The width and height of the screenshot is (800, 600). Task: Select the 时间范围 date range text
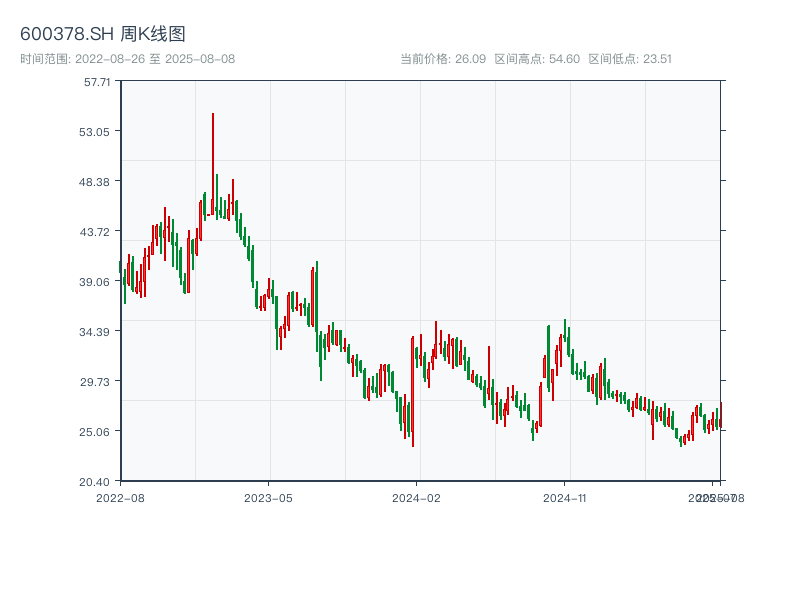[128, 59]
